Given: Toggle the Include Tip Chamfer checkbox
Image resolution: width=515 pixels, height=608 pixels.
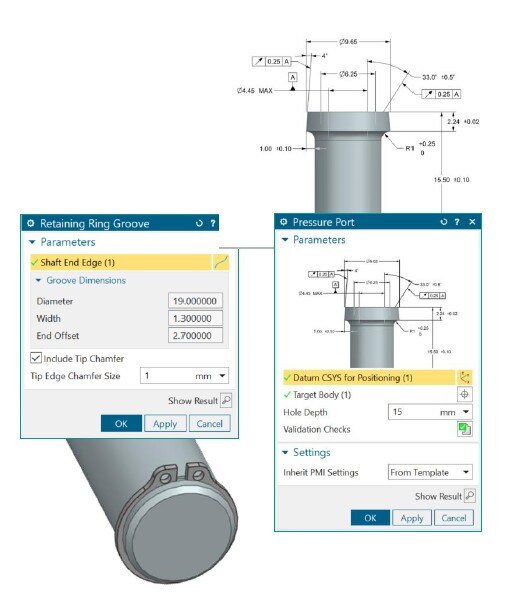Looking at the screenshot, I should 36,358.
